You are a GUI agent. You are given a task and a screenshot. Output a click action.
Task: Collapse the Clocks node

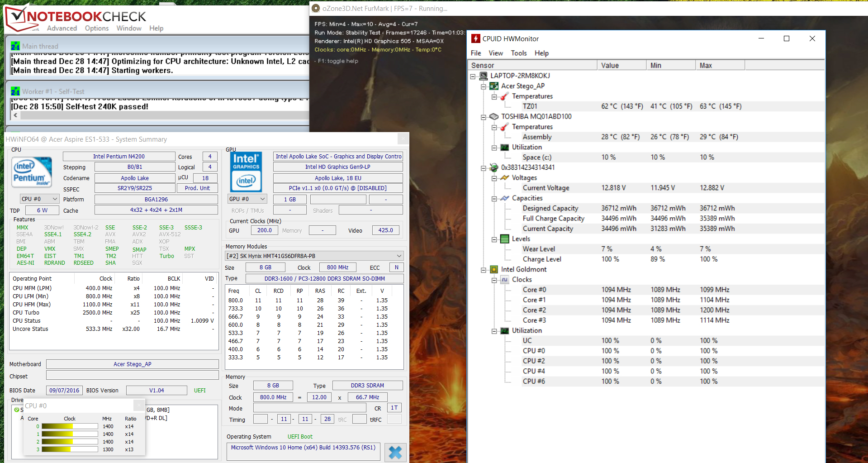pyautogui.click(x=494, y=280)
